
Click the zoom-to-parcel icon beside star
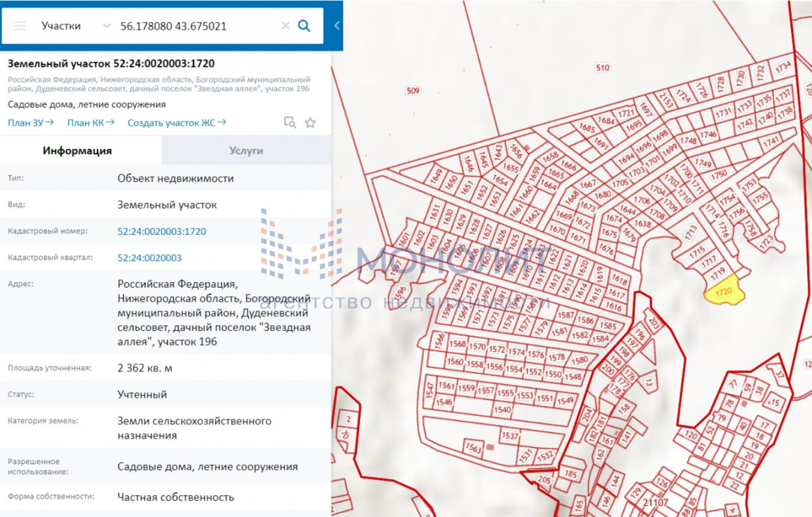tap(289, 122)
